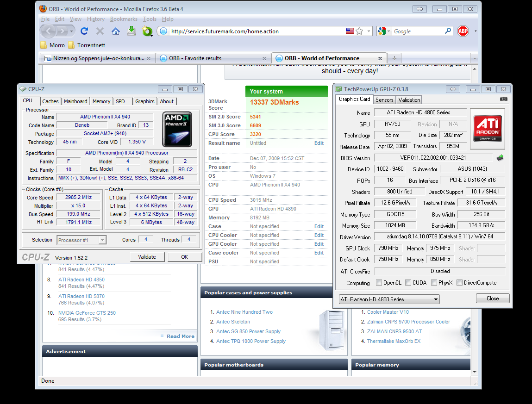Click the AMD Phenom II logo in CPU-Z

(x=177, y=129)
